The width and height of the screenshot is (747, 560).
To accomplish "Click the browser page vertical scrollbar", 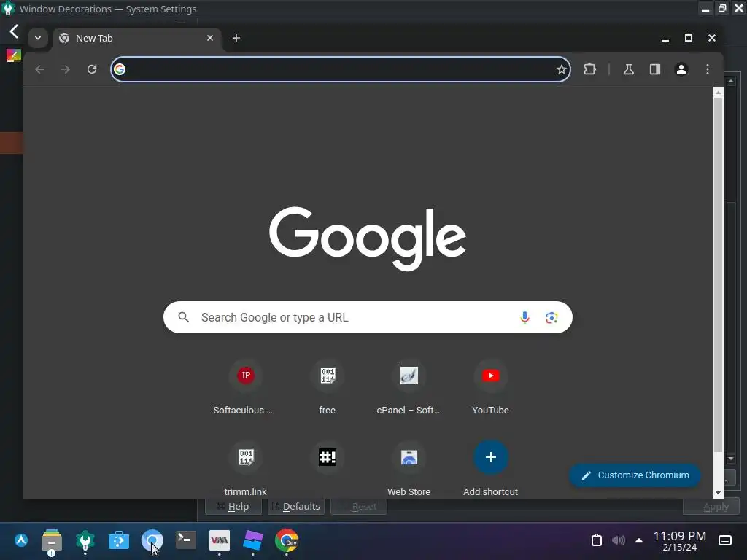I will coord(718,274).
